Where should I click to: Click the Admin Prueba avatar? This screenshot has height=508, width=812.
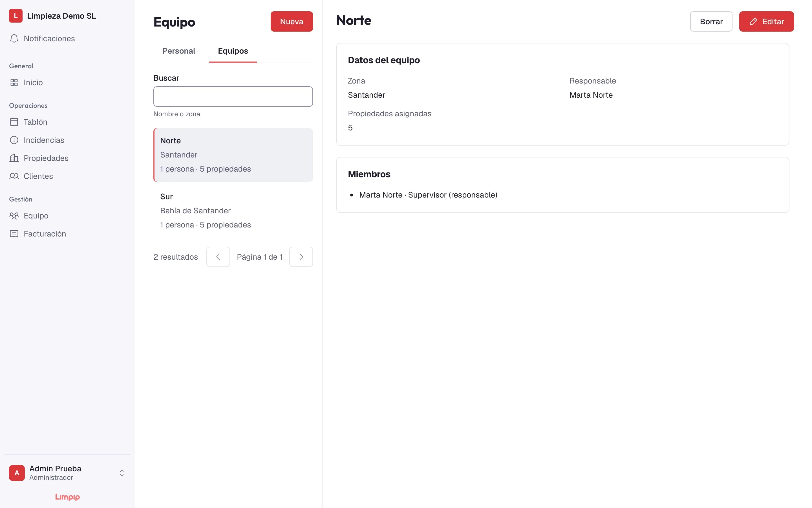pyautogui.click(x=17, y=473)
